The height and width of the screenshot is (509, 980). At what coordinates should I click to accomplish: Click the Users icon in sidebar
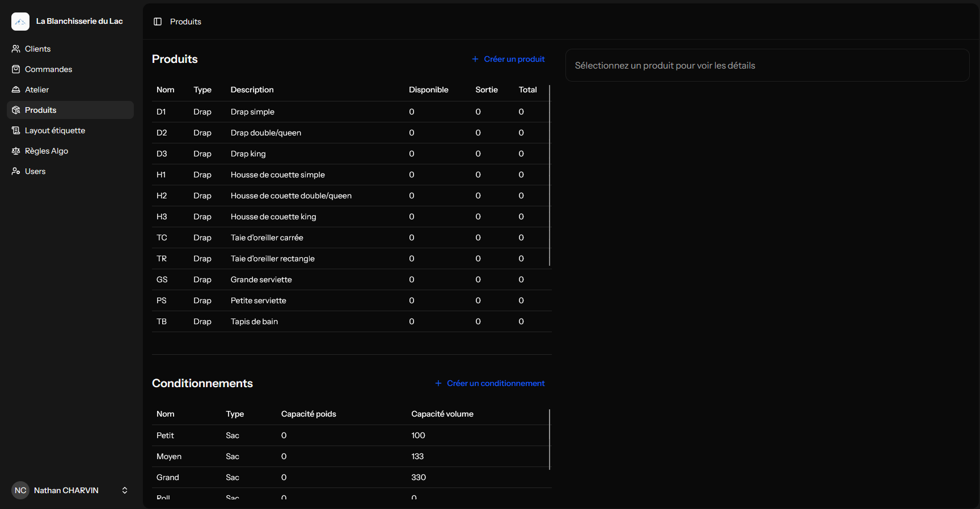[x=16, y=171]
